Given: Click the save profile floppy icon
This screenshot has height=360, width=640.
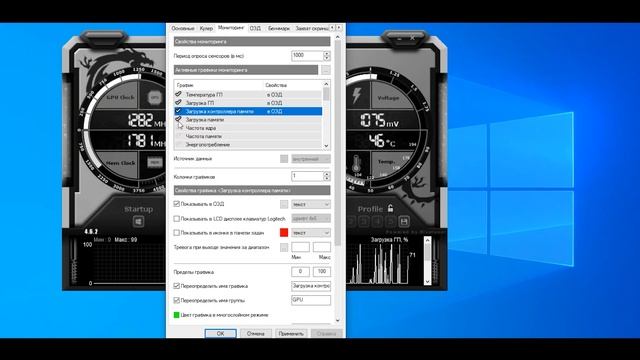Looking at the screenshot, I should point(404,221).
